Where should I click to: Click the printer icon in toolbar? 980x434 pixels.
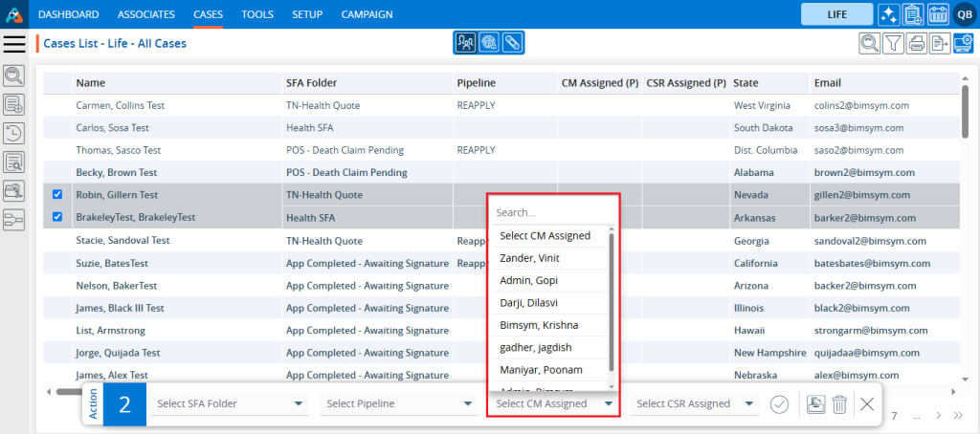(x=916, y=43)
